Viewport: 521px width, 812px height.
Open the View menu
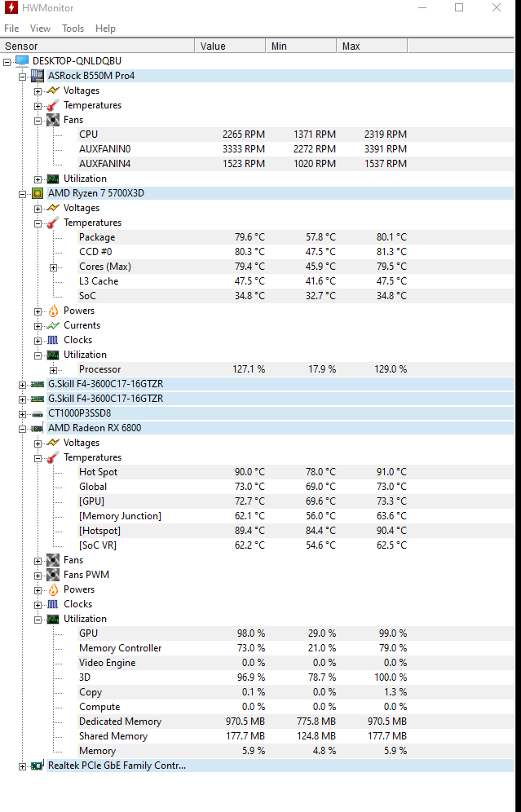coord(40,29)
